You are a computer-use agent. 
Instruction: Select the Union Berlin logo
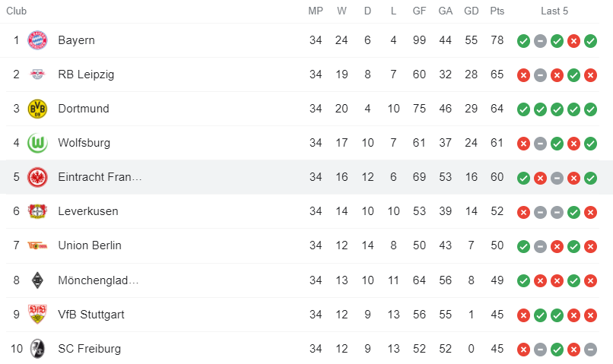[37, 245]
